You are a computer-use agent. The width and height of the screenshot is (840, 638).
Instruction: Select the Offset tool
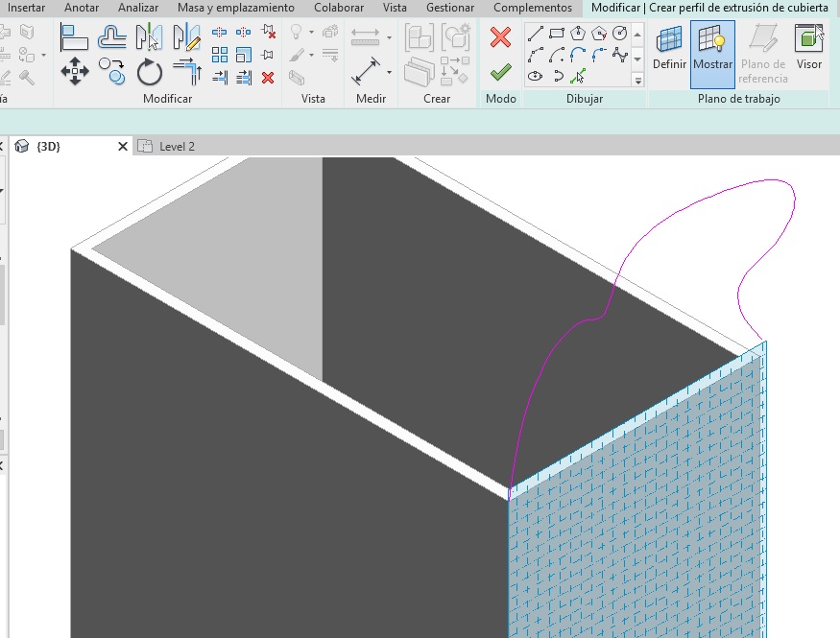point(112,37)
